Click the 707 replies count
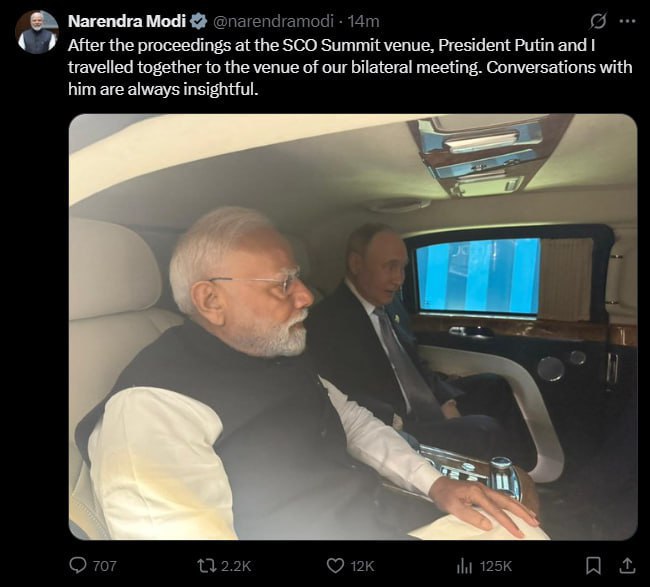The image size is (650, 587). coord(104,566)
